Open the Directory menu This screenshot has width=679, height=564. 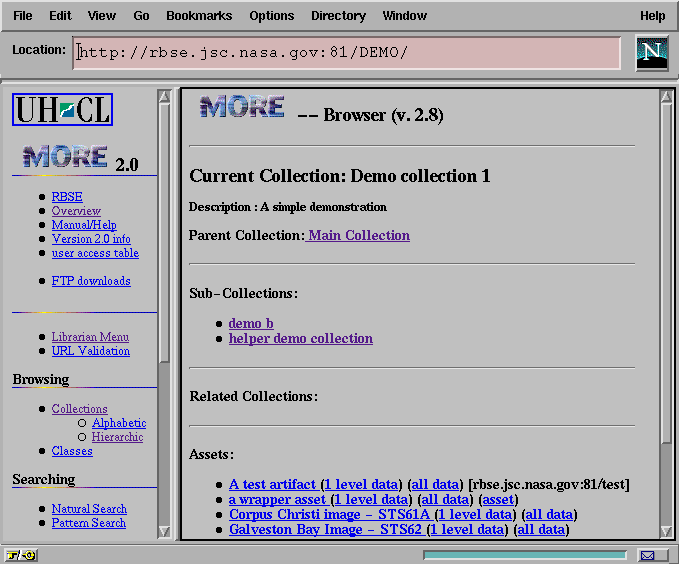click(338, 16)
